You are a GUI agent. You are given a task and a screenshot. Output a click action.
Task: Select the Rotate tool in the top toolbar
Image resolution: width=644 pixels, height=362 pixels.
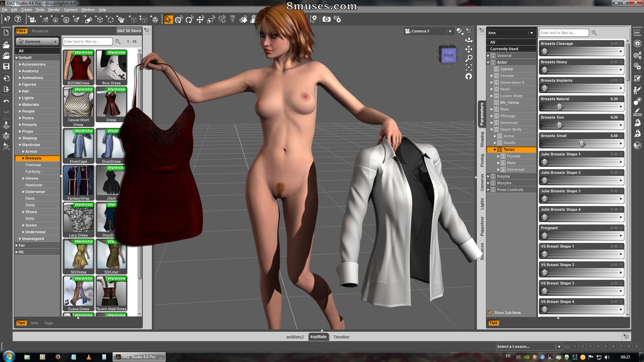point(189,19)
